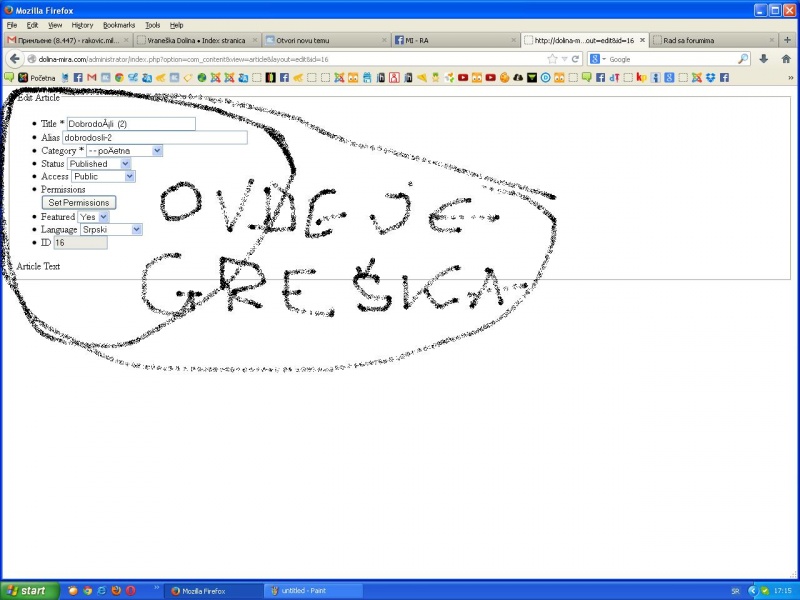Open the Dropbox bookmark icon
This screenshot has width=800, height=600.
[x=710, y=78]
